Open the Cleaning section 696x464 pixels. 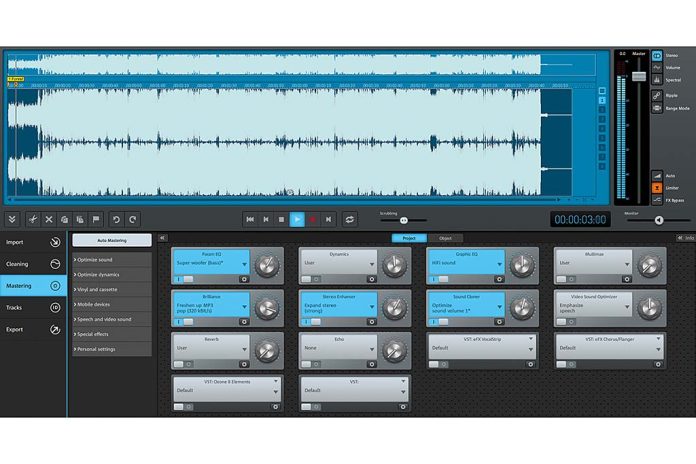click(x=33, y=264)
